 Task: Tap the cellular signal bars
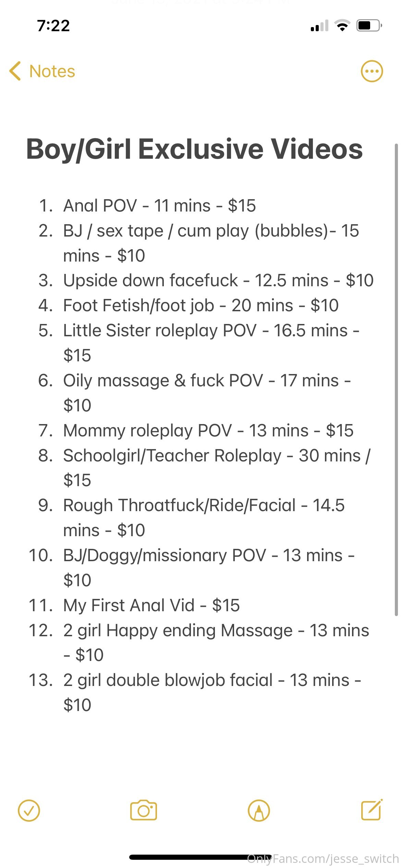tap(319, 26)
